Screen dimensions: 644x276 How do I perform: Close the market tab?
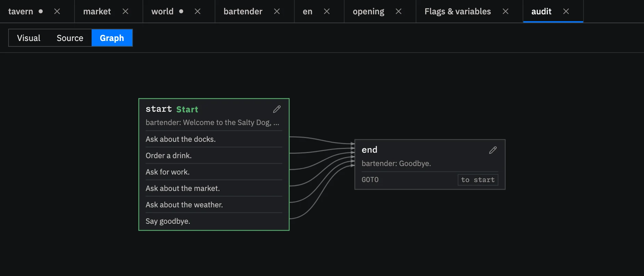pos(125,11)
